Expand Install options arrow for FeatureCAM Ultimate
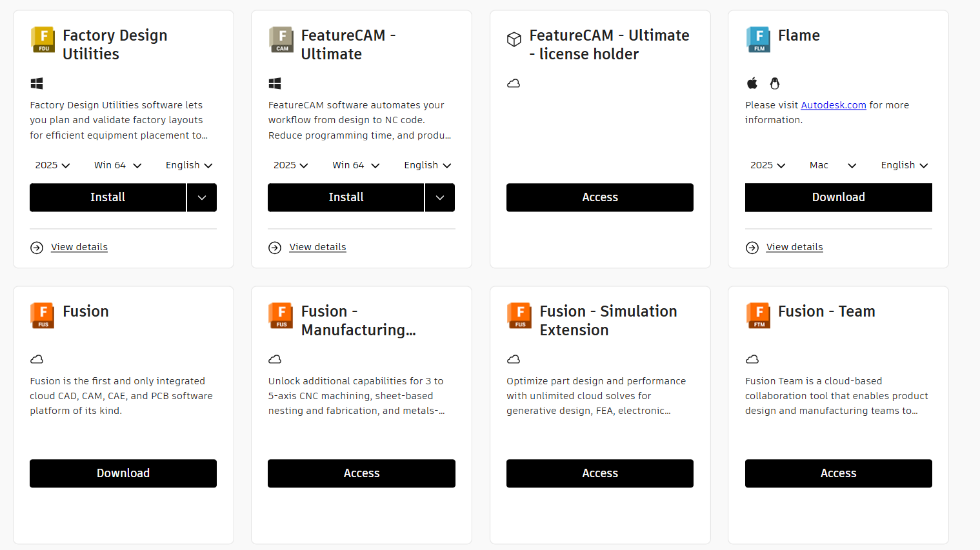Viewport: 980px width, 550px height. click(x=440, y=197)
